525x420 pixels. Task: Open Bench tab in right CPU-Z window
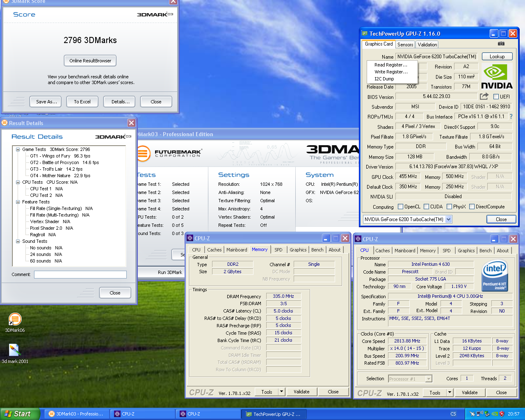click(486, 251)
